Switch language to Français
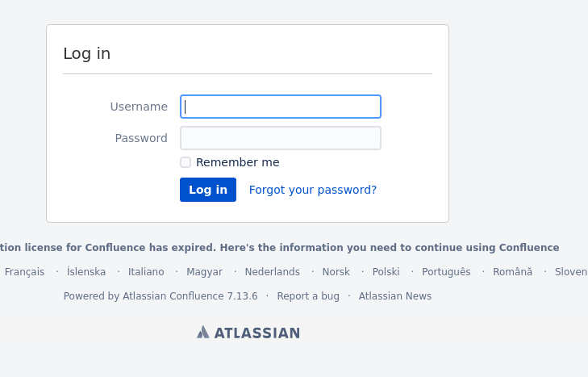The height and width of the screenshot is (377, 588). (24, 272)
